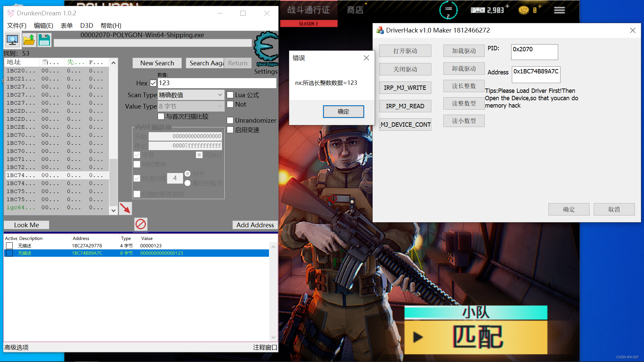Click the Cheat Engine logo icon
644x362 pixels.
pyautogui.click(x=266, y=49)
